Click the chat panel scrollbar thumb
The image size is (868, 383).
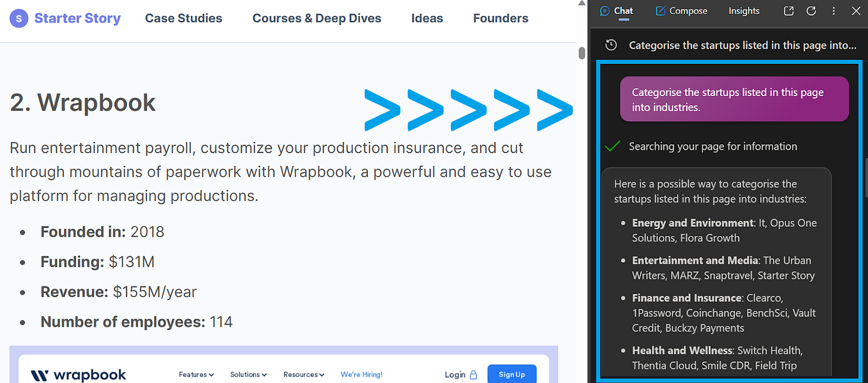click(x=865, y=177)
